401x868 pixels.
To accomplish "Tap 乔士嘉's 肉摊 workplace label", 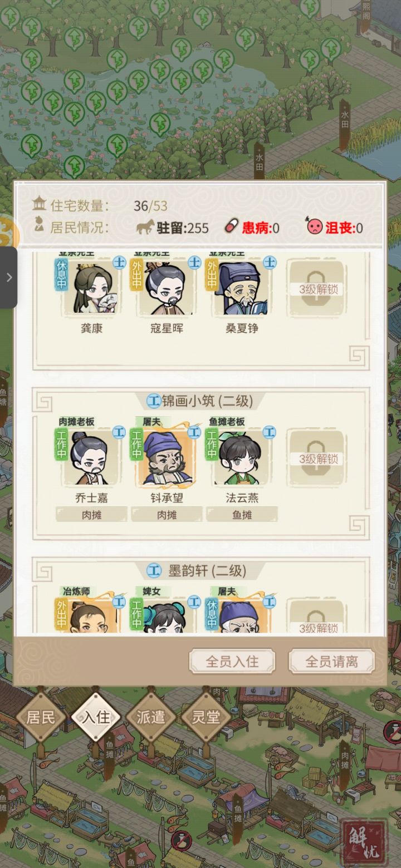I will click(x=91, y=515).
